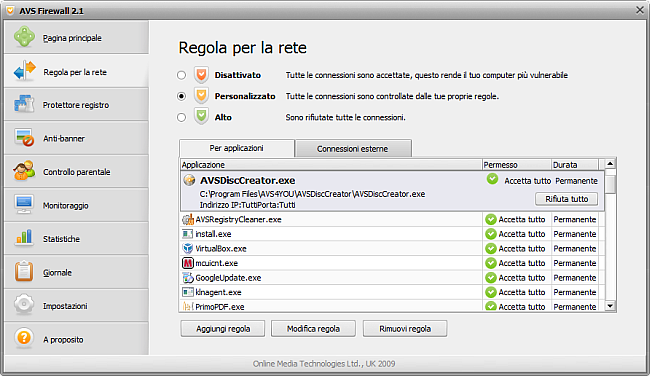Viewport: 650px width, 376px height.
Task: Click the scrollbar down arrow in list
Action: pyautogui.click(x=610, y=306)
